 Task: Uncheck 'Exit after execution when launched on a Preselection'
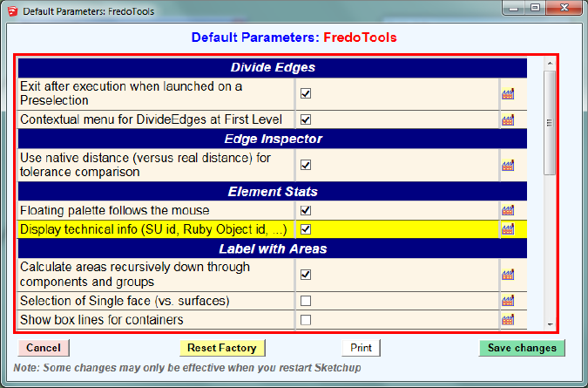coord(306,93)
